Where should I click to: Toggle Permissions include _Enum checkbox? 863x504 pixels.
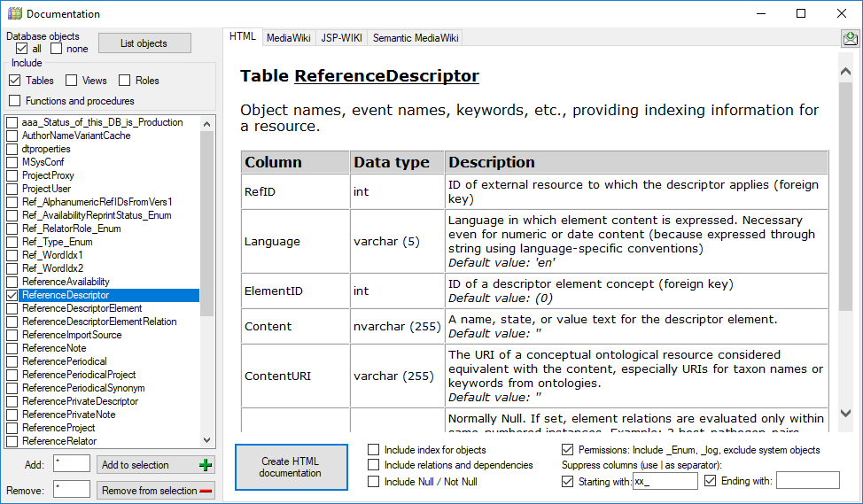click(x=567, y=450)
